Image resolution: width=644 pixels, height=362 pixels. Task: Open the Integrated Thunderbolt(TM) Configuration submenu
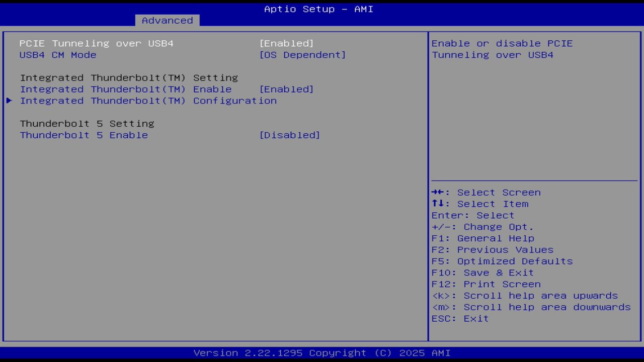(x=148, y=101)
